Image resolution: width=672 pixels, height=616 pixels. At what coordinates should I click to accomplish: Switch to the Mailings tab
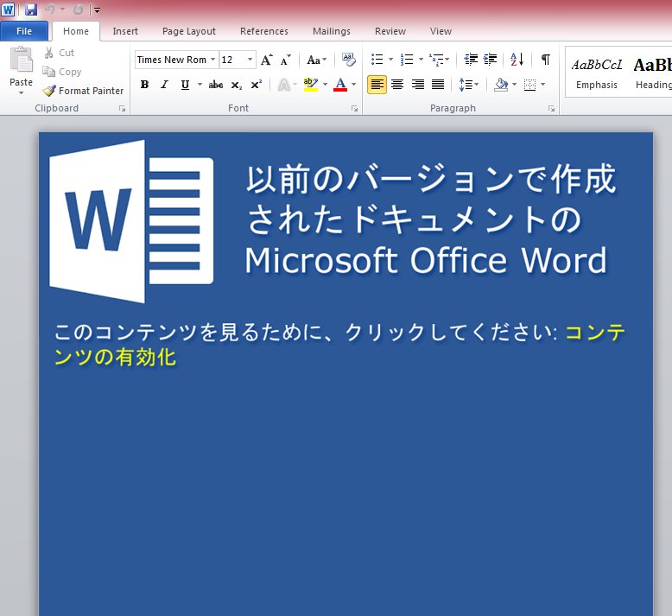pyautogui.click(x=332, y=31)
